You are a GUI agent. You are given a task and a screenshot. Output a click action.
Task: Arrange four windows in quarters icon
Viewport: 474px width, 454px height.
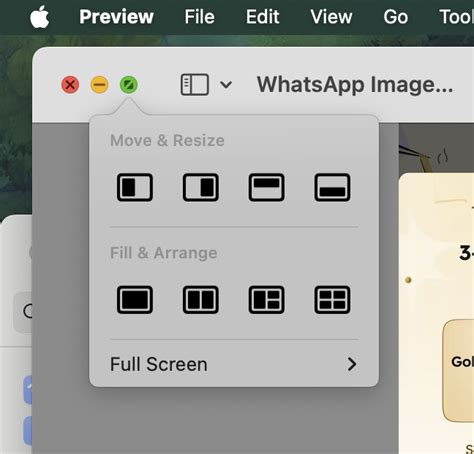[332, 300]
